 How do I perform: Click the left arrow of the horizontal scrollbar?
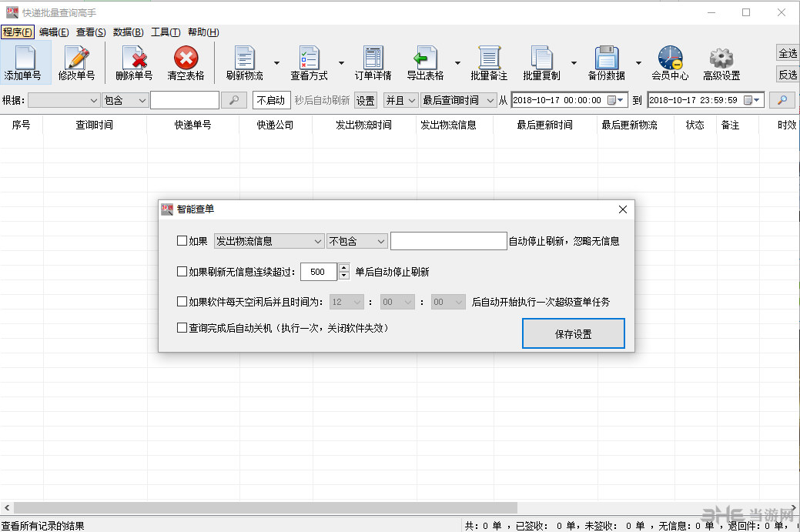(7, 507)
